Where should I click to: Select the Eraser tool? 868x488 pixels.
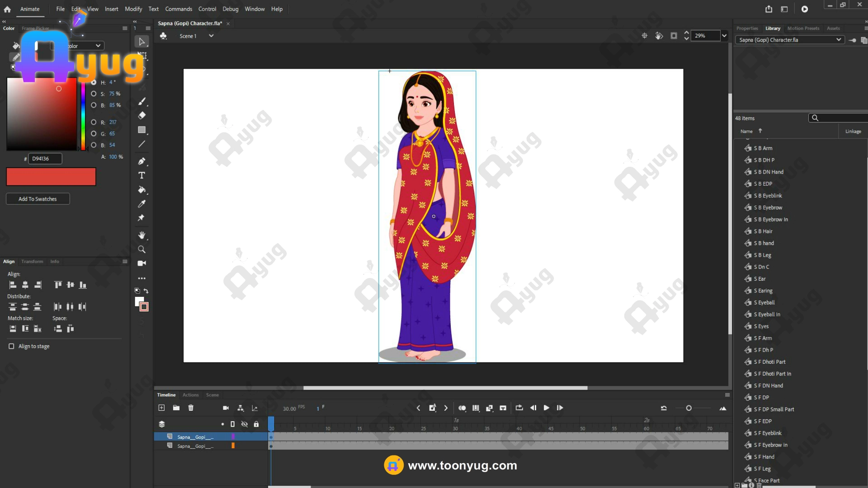[x=142, y=116]
